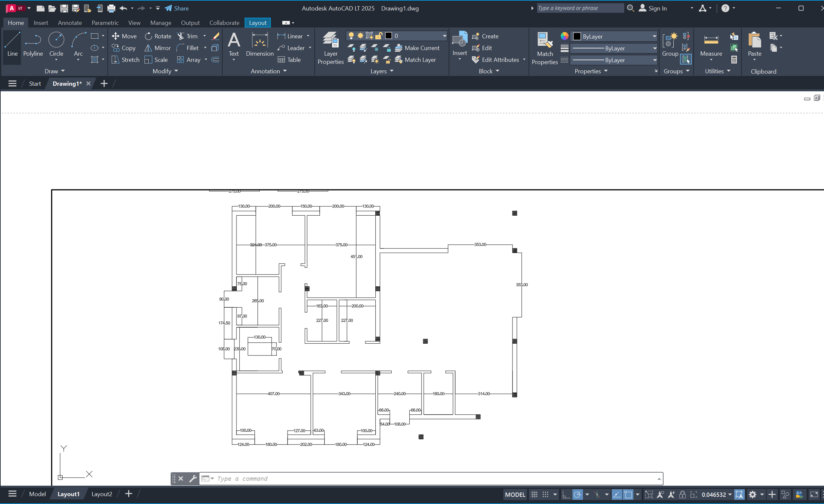Click the Match Properties tool
The height and width of the screenshot is (504, 824).
pyautogui.click(x=544, y=48)
